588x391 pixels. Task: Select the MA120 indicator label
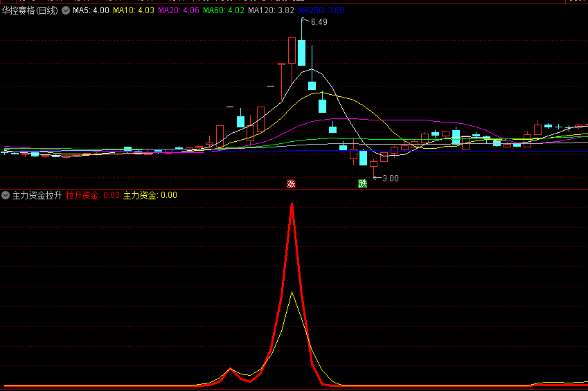click(x=271, y=10)
